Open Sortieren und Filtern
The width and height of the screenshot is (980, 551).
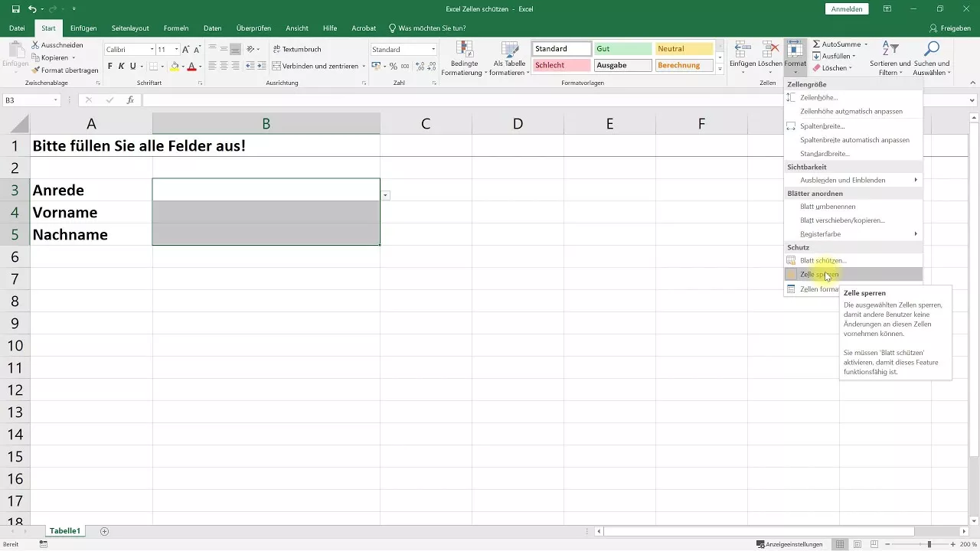(x=890, y=55)
